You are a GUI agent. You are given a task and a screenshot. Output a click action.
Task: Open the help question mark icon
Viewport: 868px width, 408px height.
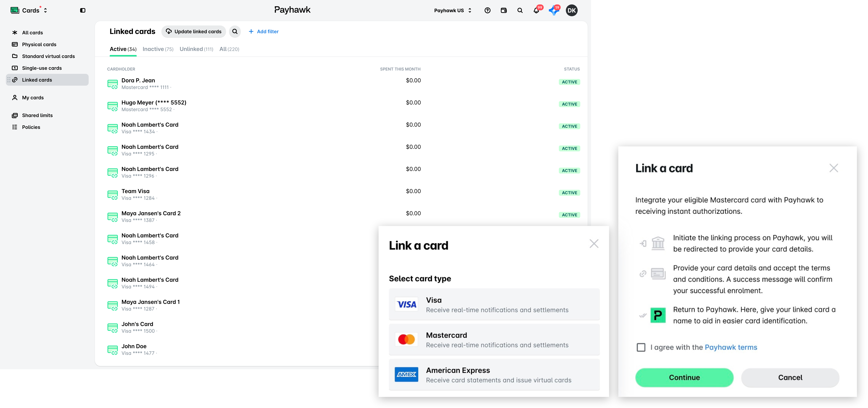(x=487, y=11)
